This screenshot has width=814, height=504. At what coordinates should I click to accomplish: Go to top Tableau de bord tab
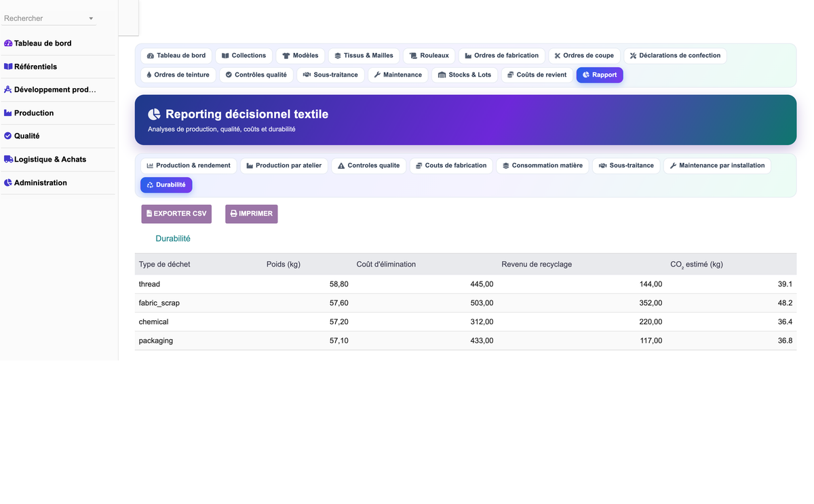coord(176,56)
